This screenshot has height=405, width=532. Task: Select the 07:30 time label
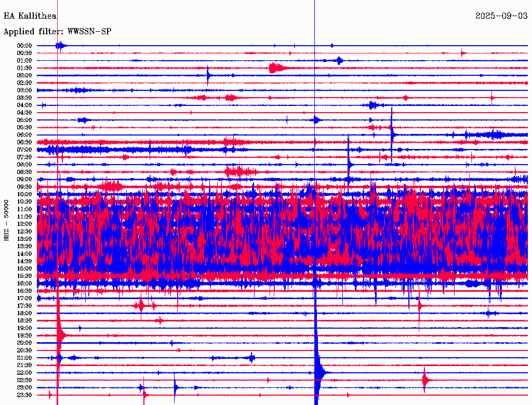(x=24, y=157)
